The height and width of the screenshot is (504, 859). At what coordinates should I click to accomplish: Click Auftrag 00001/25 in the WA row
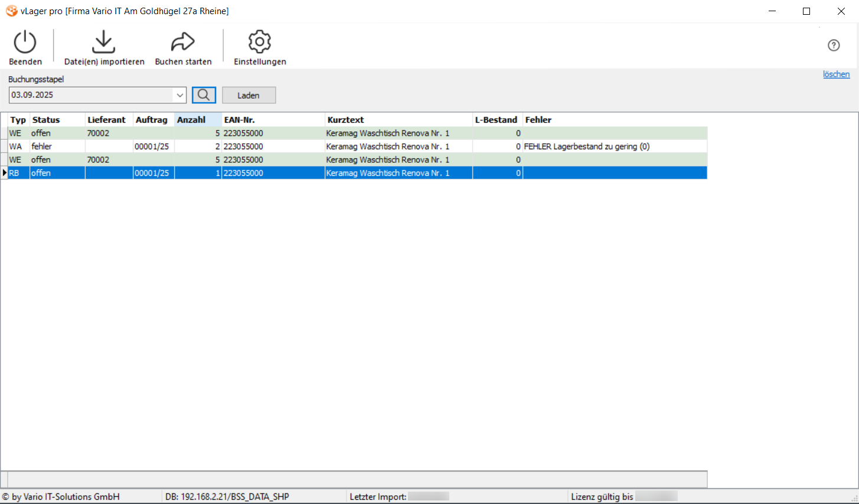[x=153, y=146]
